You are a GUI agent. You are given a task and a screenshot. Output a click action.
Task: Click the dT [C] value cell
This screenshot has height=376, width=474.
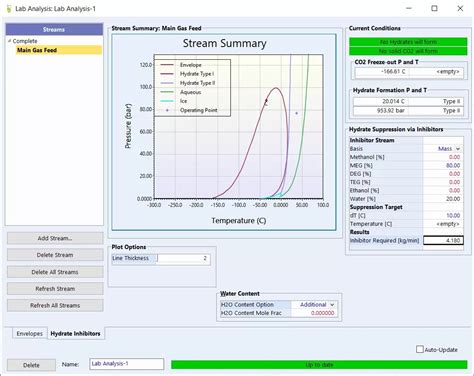443,215
